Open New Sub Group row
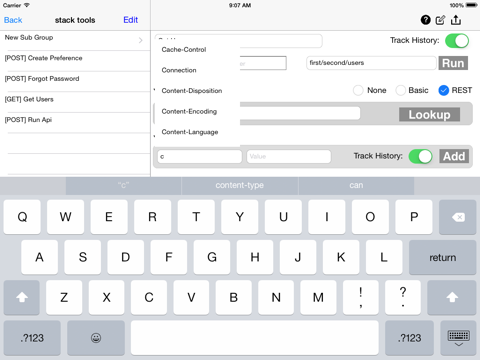The image size is (480, 360). (75, 40)
